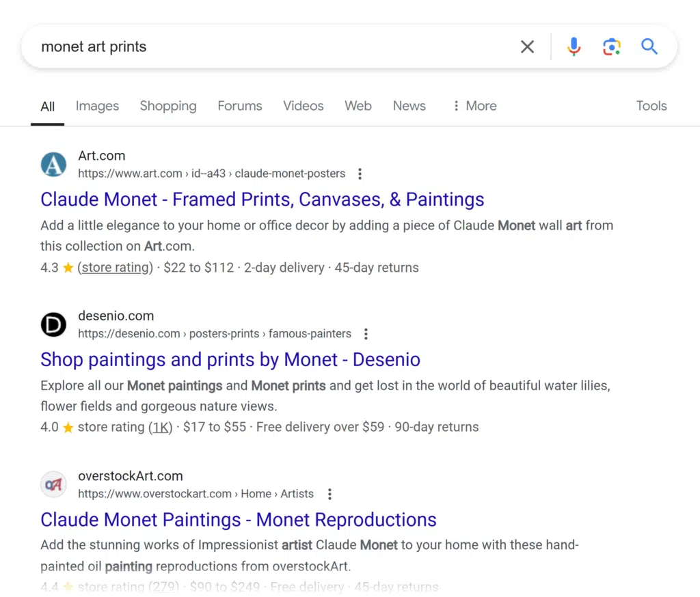Click the Art.com store rating link
Image resolution: width=700 pixels, height=597 pixels.
pyautogui.click(x=115, y=268)
